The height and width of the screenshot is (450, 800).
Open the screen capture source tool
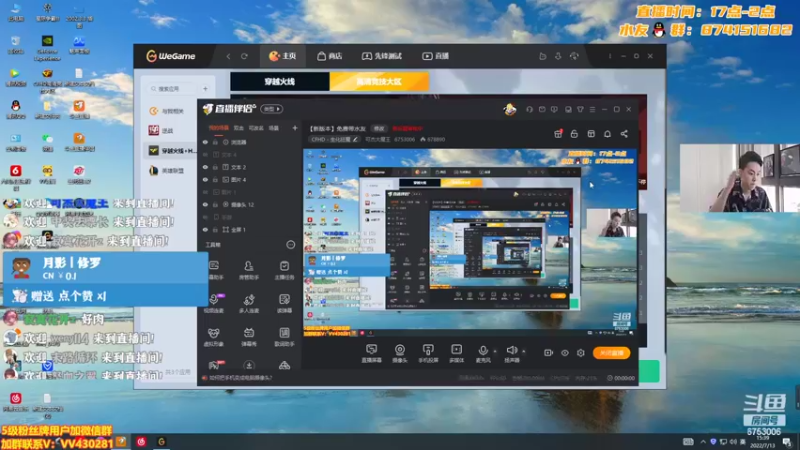(x=371, y=353)
